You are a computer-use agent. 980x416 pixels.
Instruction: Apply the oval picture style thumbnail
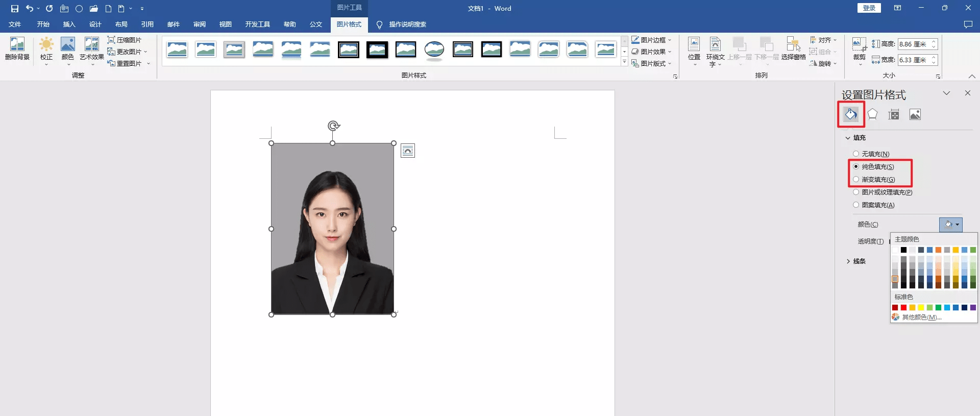click(434, 50)
